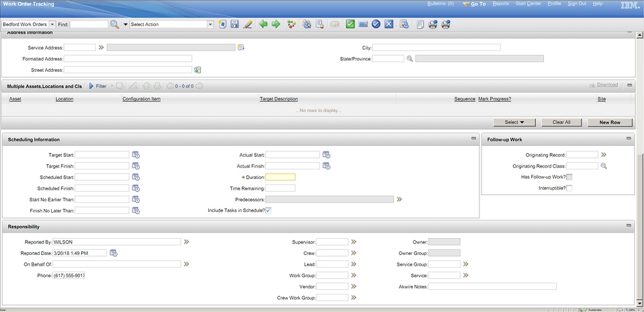This screenshot has width=644, height=312.
Task: Toggle Has Follow-up Work checkbox
Action: tap(569, 177)
